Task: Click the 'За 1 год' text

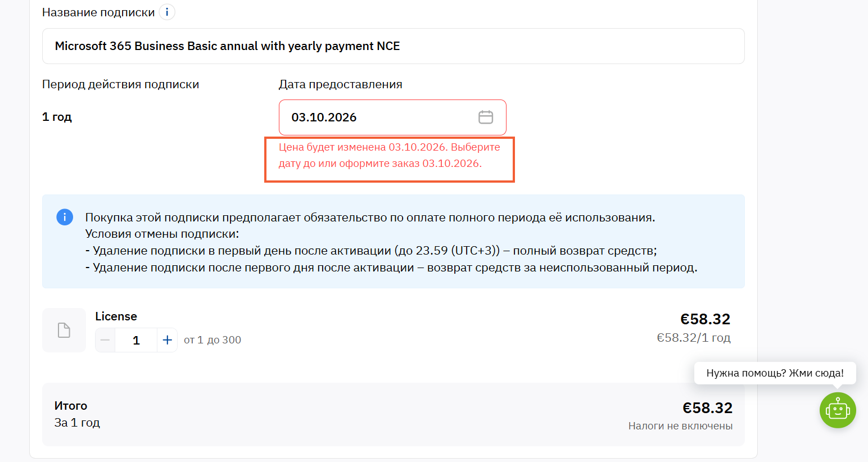Action: [x=77, y=423]
